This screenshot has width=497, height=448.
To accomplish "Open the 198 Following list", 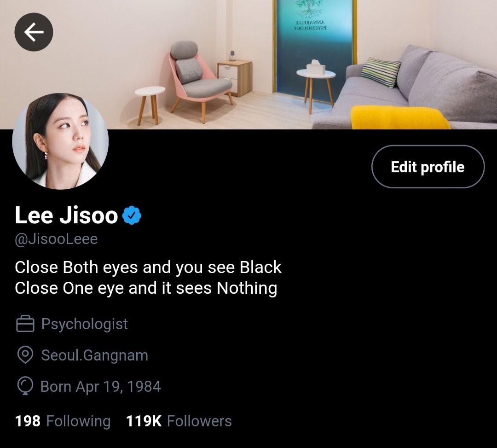I will tap(63, 421).
